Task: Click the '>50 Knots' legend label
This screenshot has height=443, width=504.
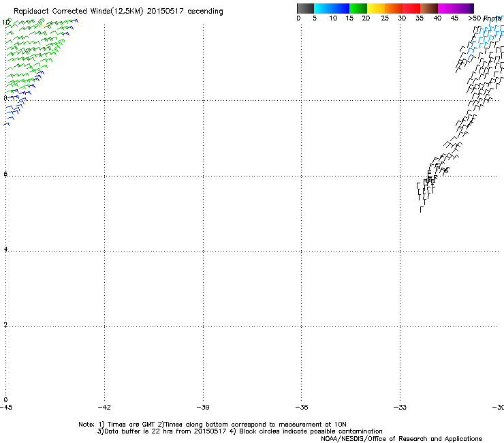Action: pyautogui.click(x=485, y=18)
